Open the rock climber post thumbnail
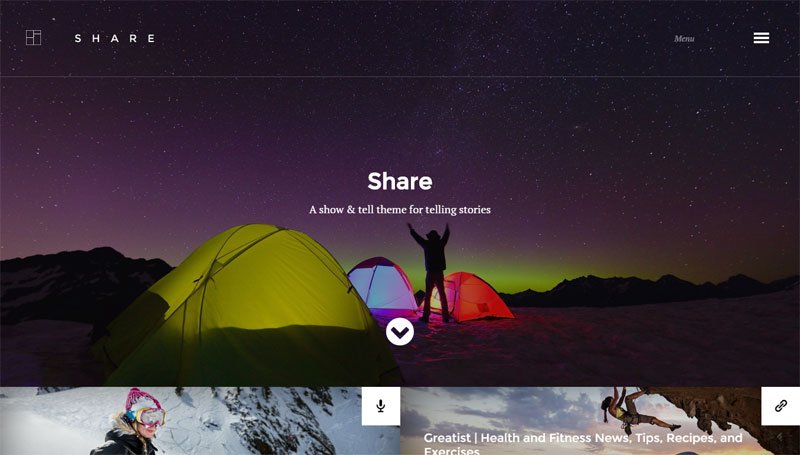Screen dimensions: 800x455 pyautogui.click(x=600, y=421)
